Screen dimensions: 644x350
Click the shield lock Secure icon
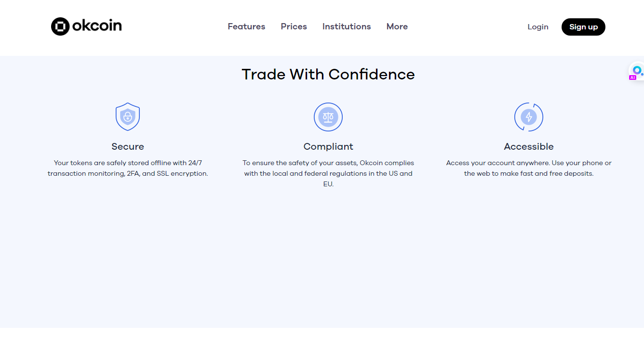pyautogui.click(x=128, y=117)
